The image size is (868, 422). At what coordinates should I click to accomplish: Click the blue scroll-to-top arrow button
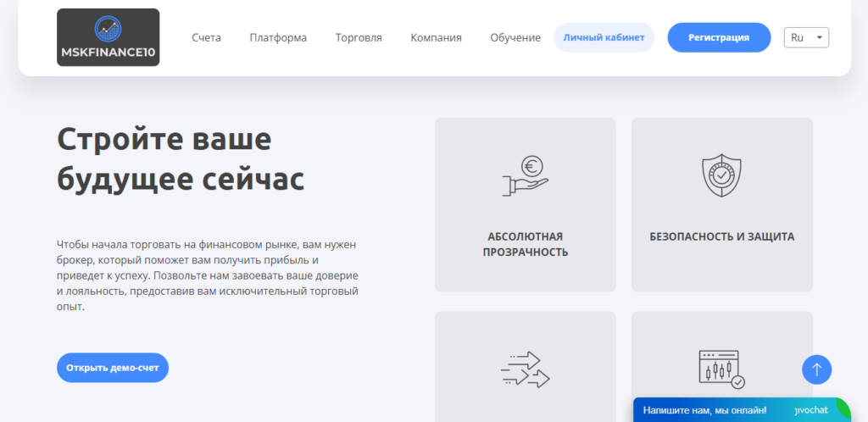[x=816, y=369]
